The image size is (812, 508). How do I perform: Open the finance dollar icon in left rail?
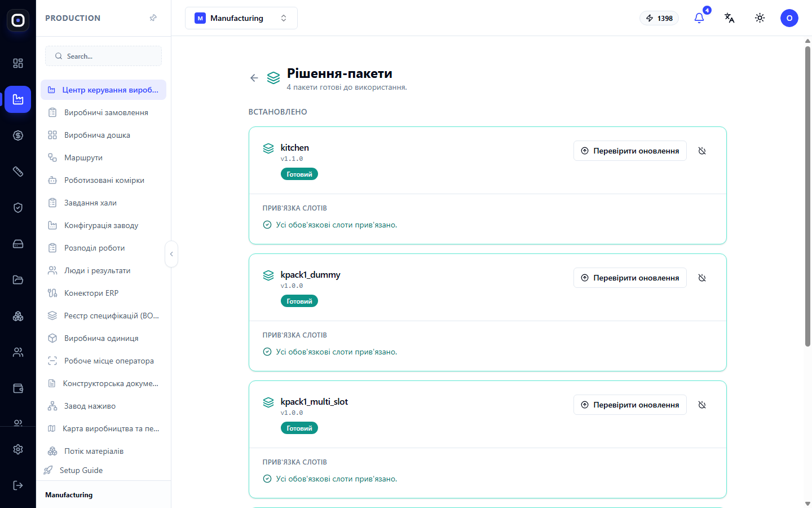pos(18,135)
